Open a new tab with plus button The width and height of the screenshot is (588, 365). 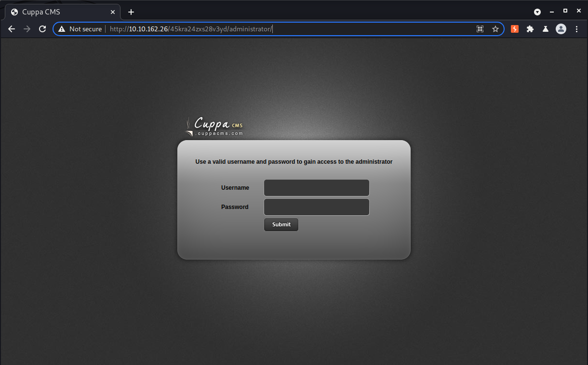point(131,12)
